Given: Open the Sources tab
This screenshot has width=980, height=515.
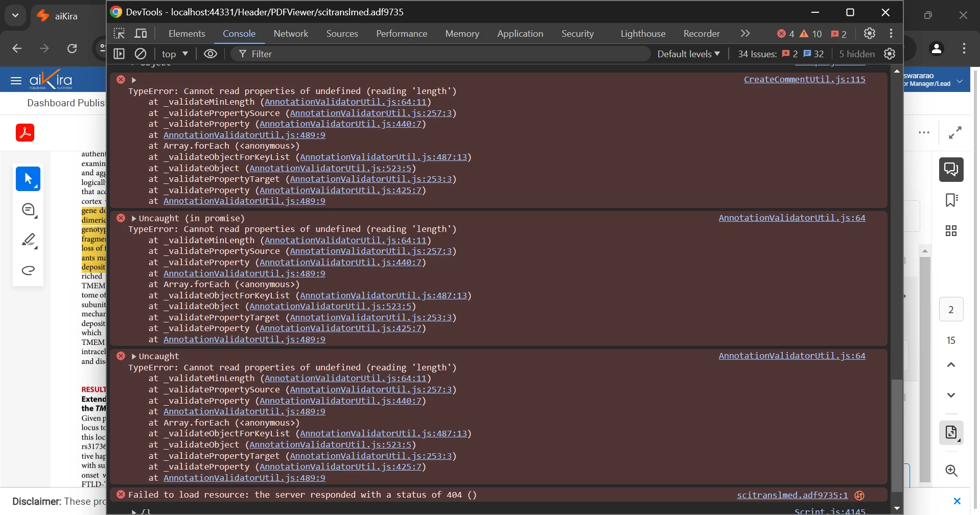Looking at the screenshot, I should [x=342, y=34].
